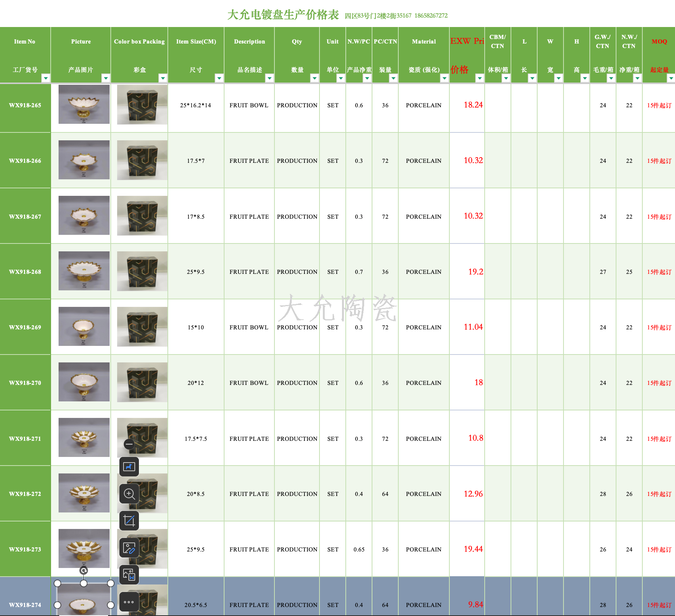Expand the EXW Price filter dropdown
Screen dimensions: 675x616
480,78
